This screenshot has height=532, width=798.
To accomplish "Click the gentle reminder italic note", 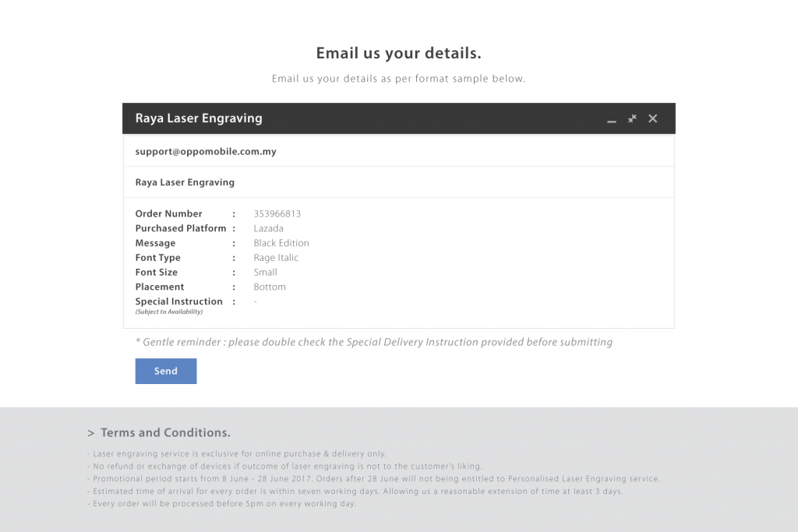I will tap(373, 342).
